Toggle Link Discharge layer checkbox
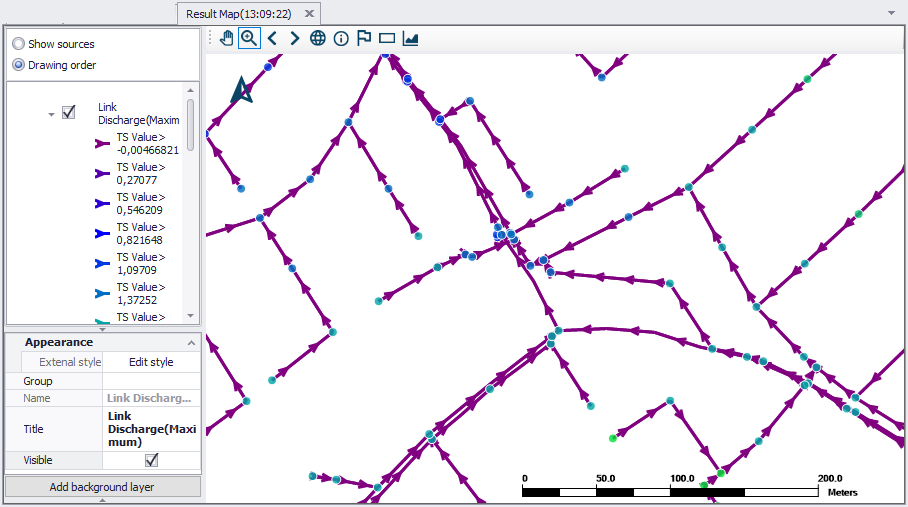This screenshot has height=507, width=908. (x=68, y=112)
